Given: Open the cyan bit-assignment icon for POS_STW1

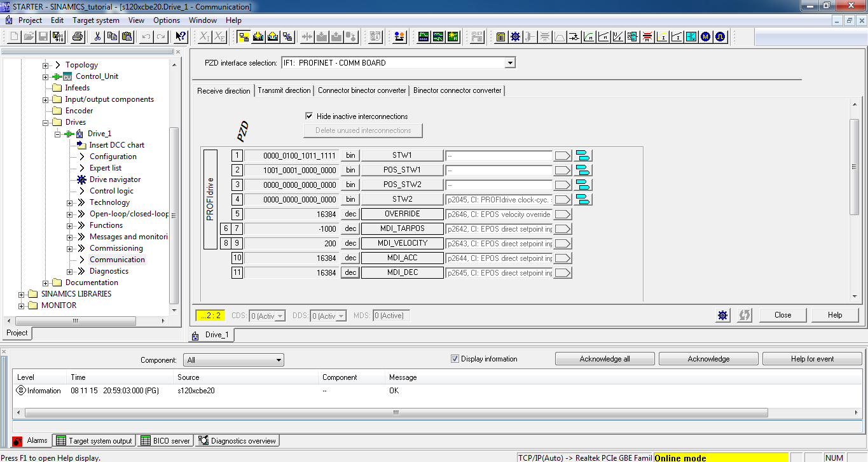Looking at the screenshot, I should pos(583,170).
